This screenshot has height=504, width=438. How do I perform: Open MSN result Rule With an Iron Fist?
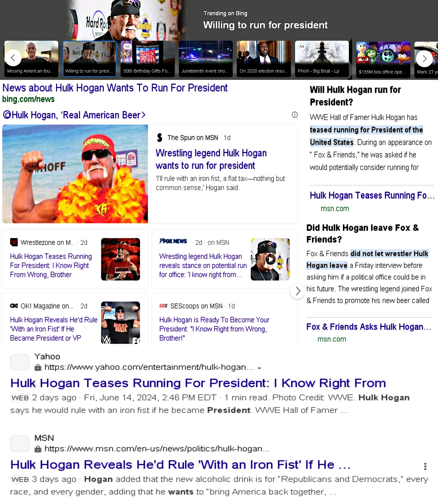pos(180,465)
